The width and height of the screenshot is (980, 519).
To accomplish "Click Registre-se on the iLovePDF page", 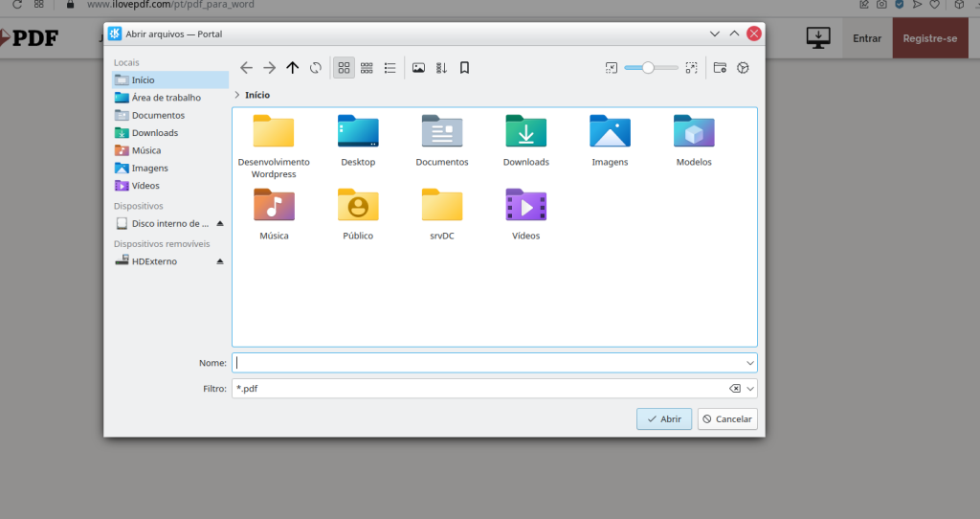I will 930,38.
